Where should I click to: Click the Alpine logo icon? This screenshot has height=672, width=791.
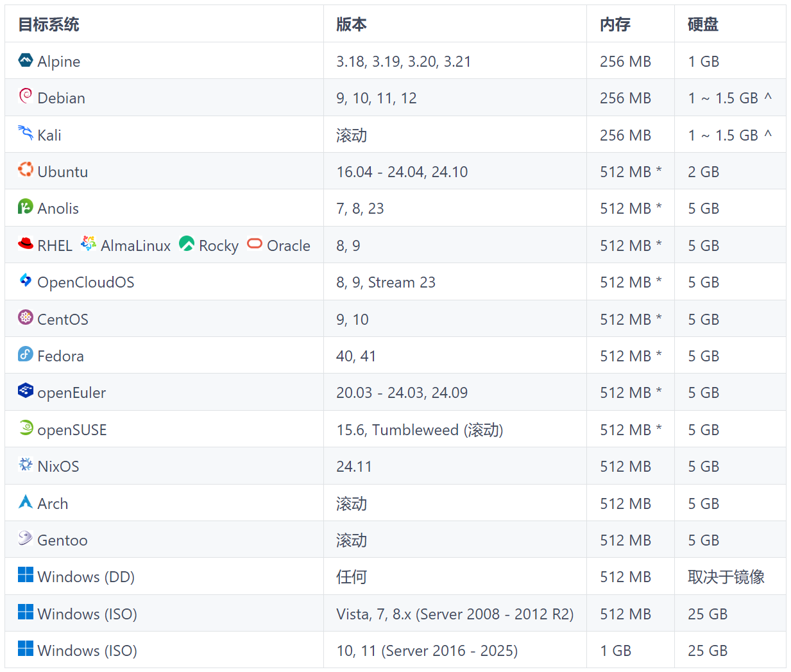tap(26, 60)
